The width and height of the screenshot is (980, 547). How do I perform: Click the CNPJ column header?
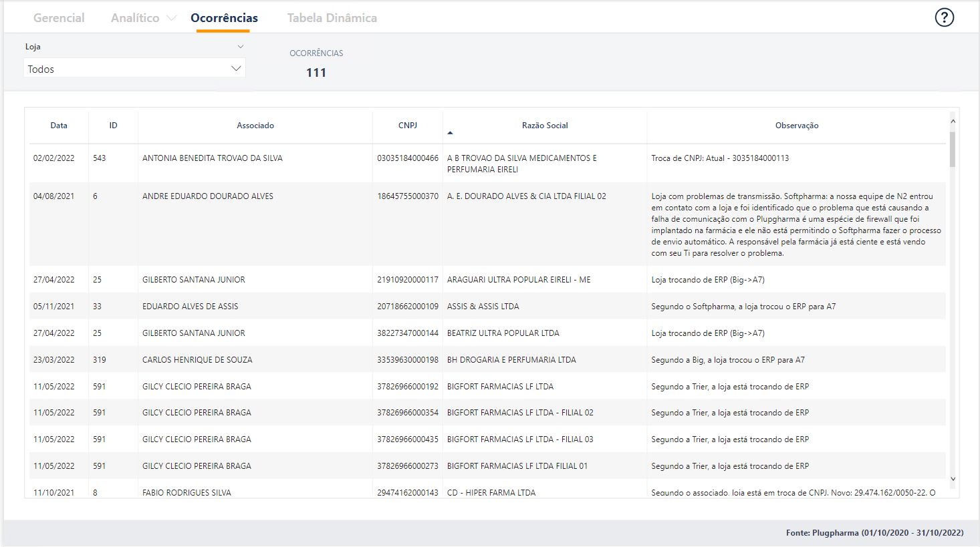click(407, 126)
